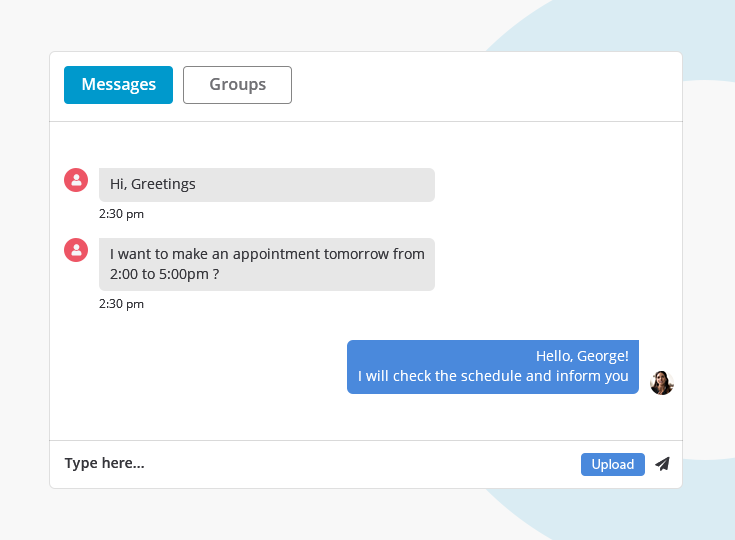Viewport: 735px width, 540px height.
Task: Switch to the Messages tab
Action: pos(118,85)
